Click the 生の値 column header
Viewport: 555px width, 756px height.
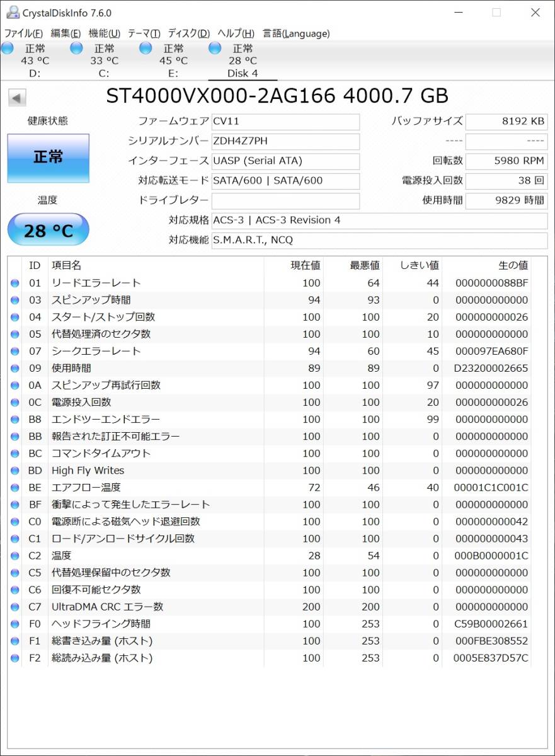click(486, 266)
